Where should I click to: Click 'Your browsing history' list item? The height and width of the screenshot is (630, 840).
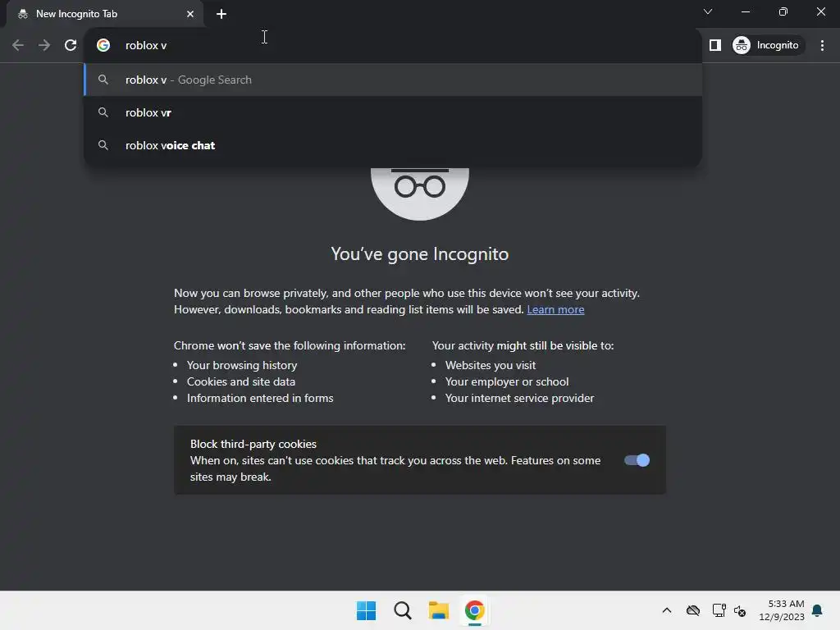pyautogui.click(x=242, y=365)
